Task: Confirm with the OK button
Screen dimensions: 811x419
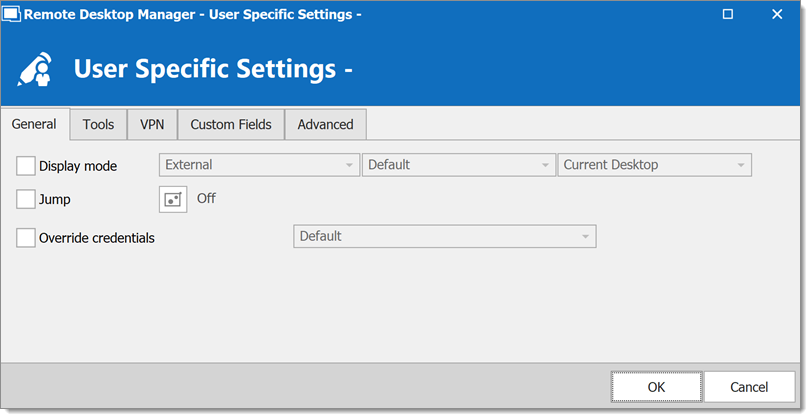Action: coord(656,387)
